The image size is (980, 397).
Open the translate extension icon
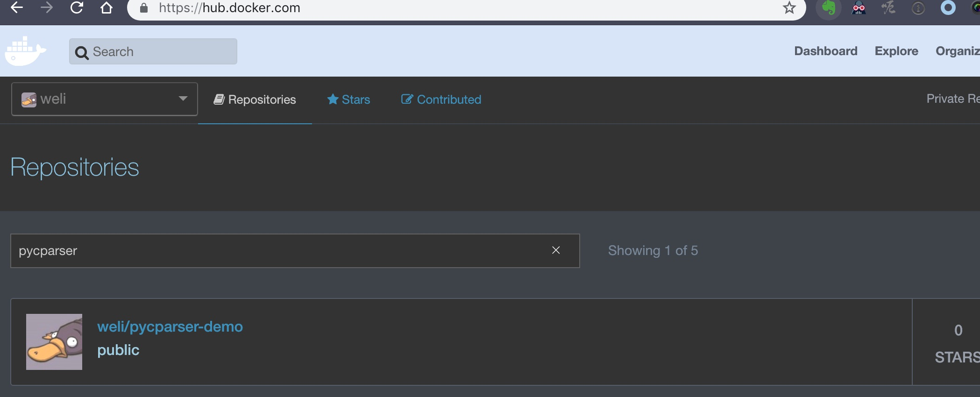coord(888,7)
